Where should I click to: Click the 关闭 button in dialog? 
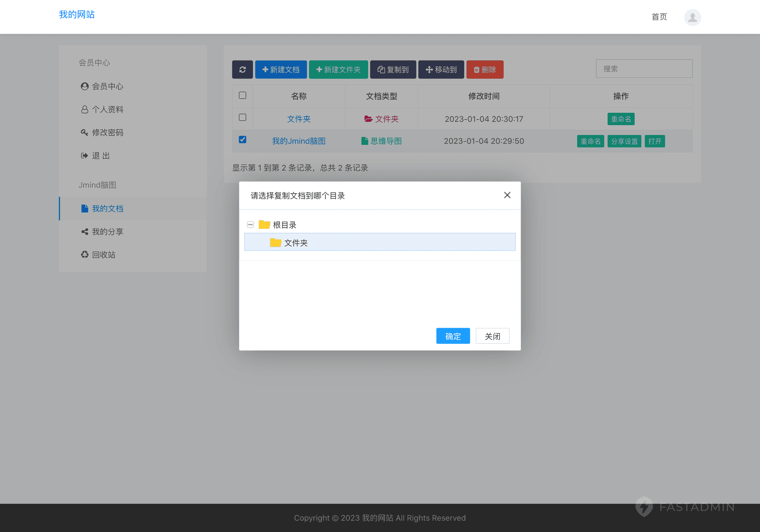point(492,336)
